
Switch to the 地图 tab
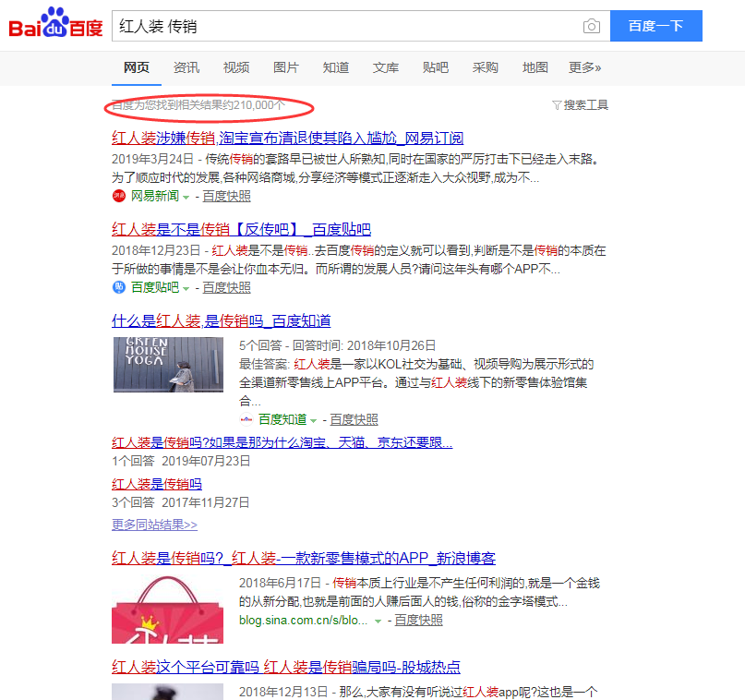(x=535, y=67)
